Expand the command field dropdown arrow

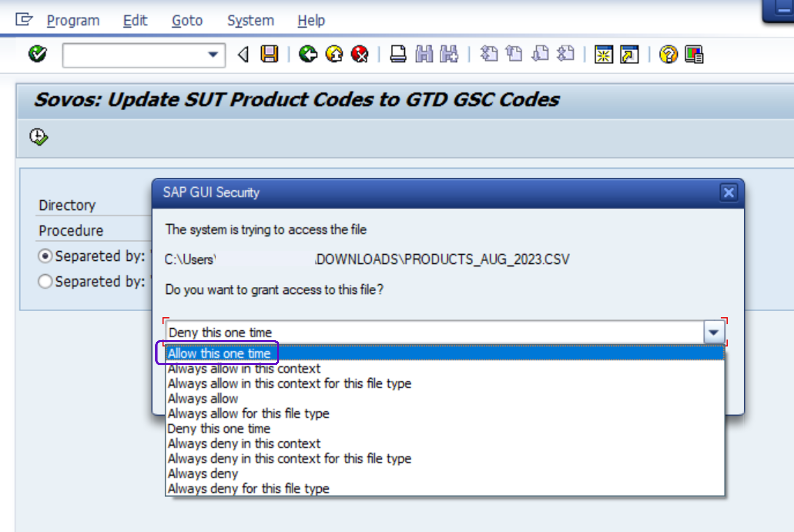point(213,55)
